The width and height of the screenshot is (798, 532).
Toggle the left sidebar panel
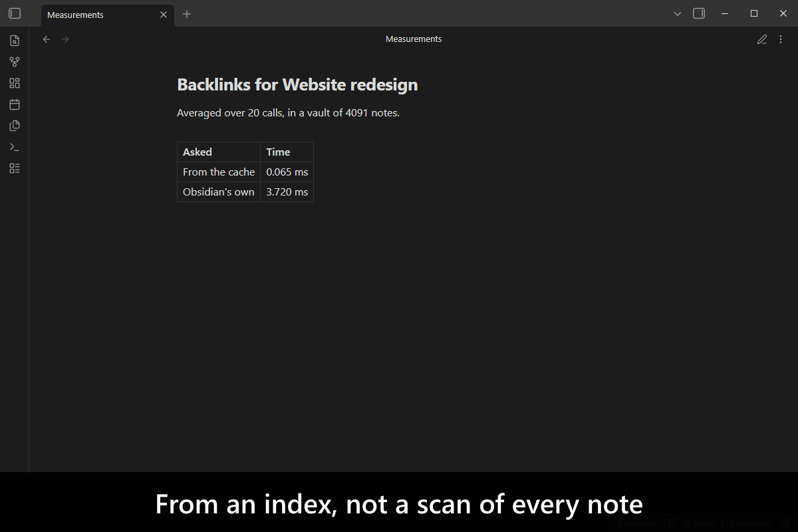point(15,13)
